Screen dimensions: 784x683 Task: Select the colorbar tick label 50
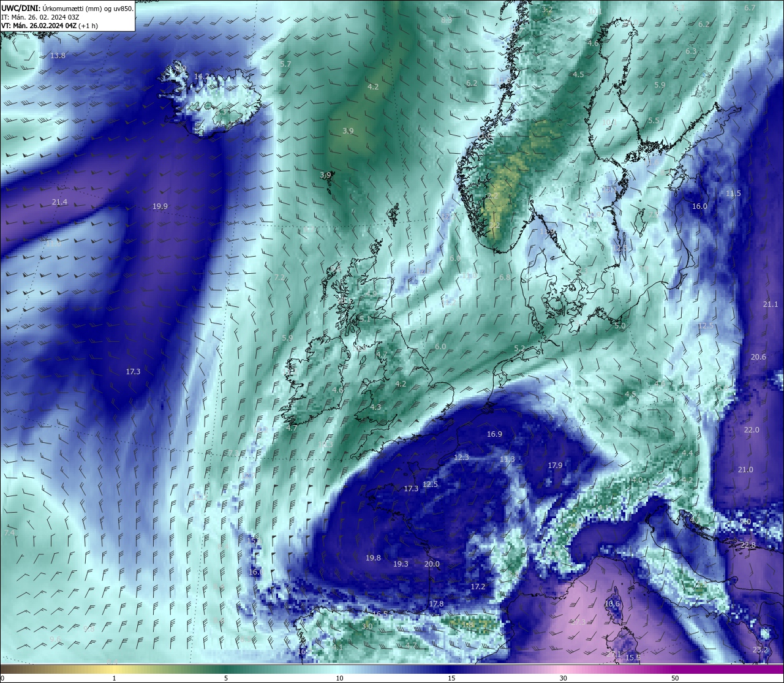point(675,678)
